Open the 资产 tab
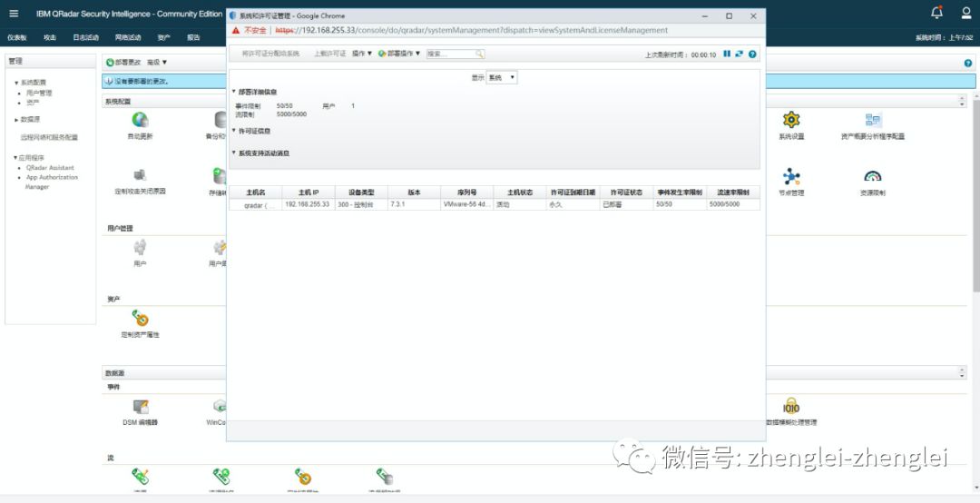Image resolution: width=980 pixels, height=503 pixels. (x=163, y=37)
